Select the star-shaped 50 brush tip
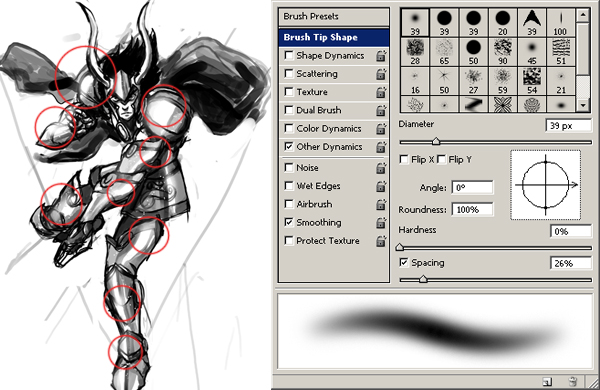600x390 pixels. pyautogui.click(x=444, y=81)
